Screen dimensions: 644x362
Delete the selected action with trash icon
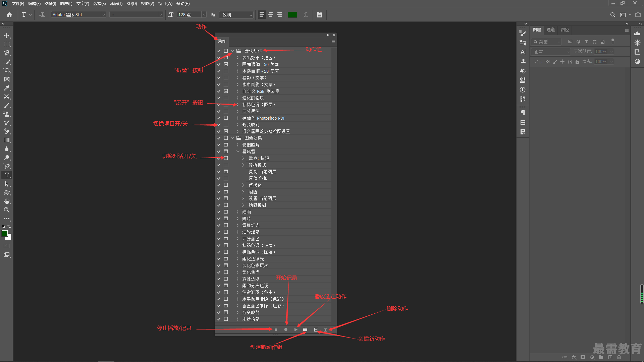[x=325, y=330]
